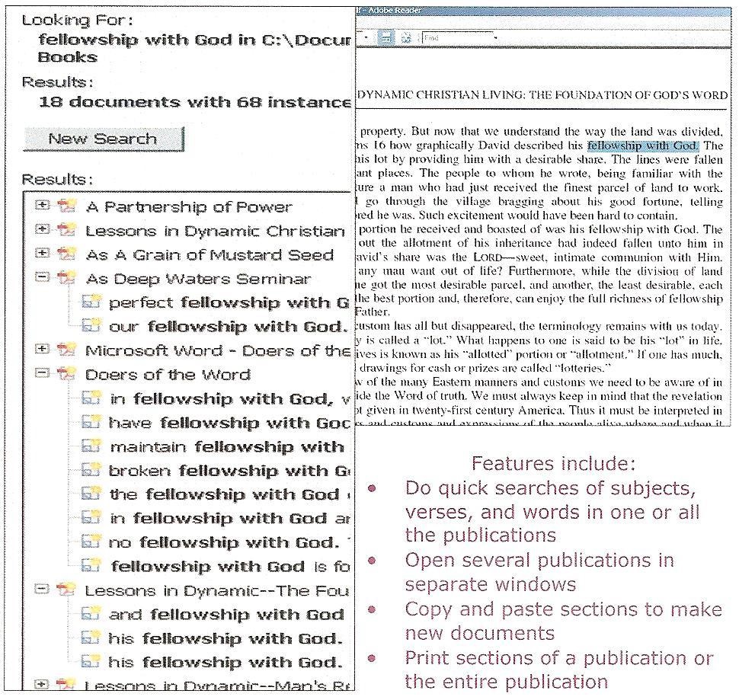
Task: Open the 'have fellowship with God' result text
Action: tap(229, 423)
